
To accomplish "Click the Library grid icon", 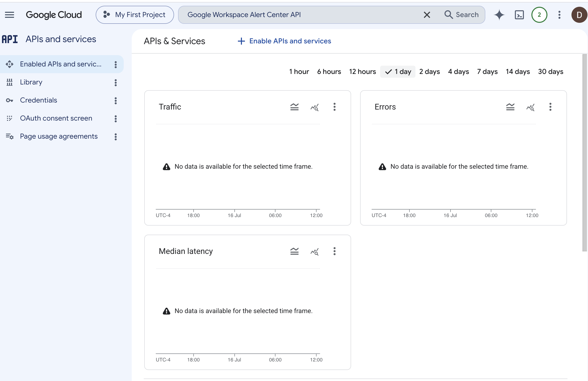I will [x=10, y=82].
